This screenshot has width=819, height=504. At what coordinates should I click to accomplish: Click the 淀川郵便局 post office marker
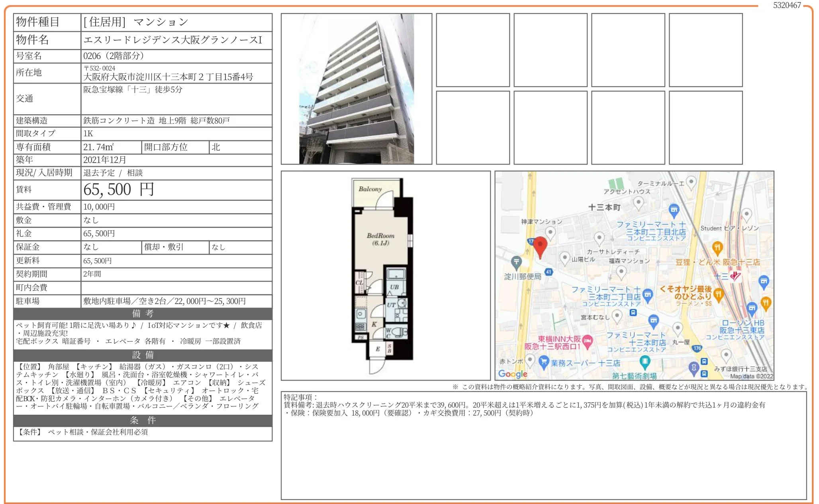coord(516,262)
